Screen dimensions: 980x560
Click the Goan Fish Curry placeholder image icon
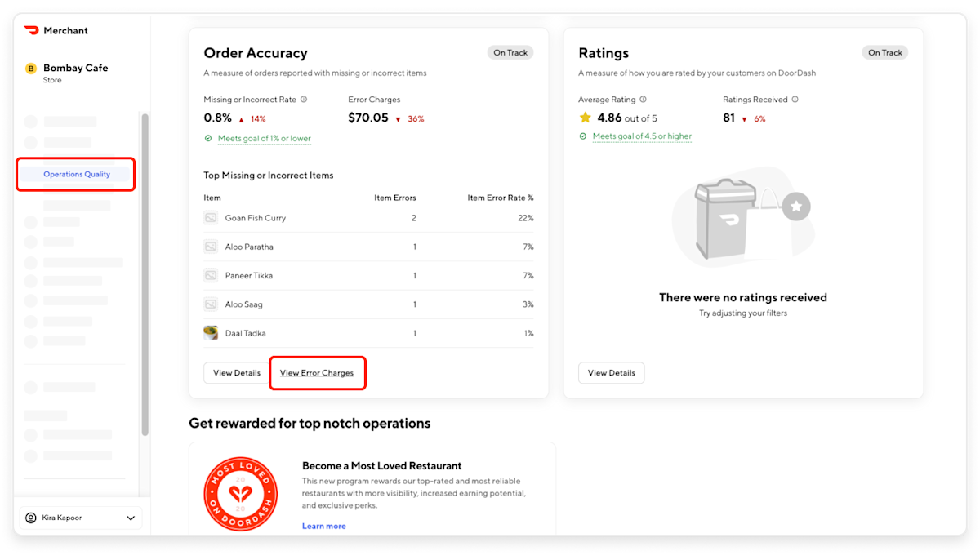click(x=211, y=218)
